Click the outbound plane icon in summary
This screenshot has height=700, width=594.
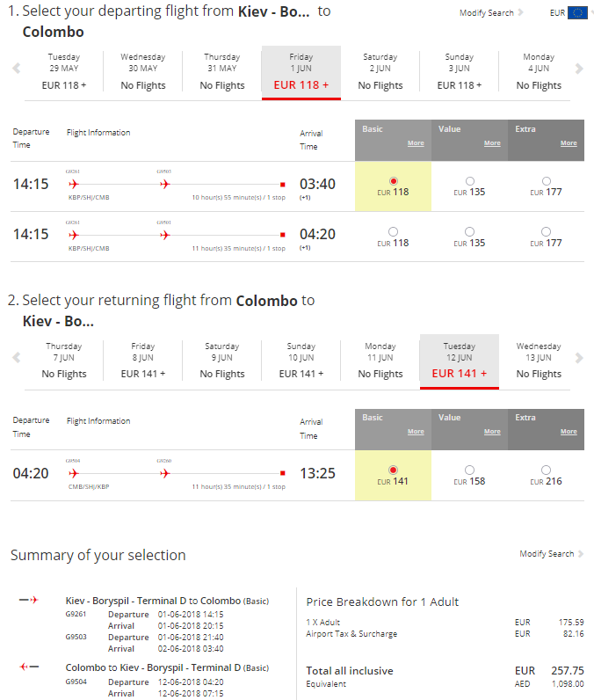pos(29,601)
